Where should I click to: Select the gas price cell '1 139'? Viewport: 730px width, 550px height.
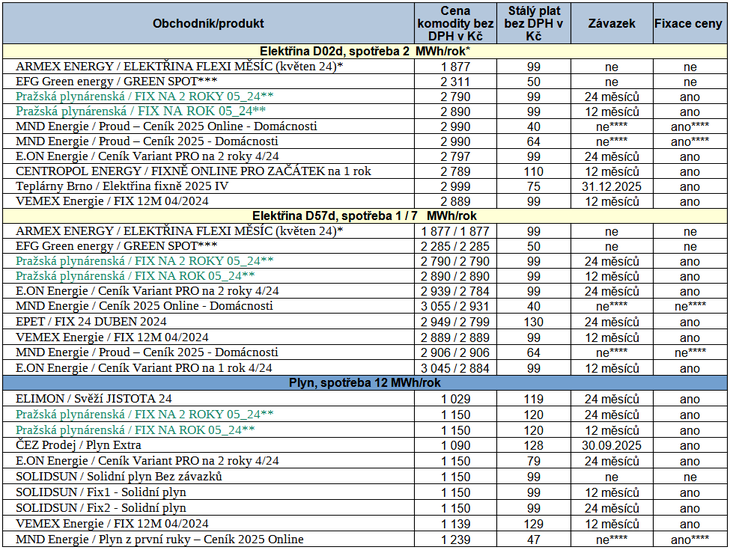point(455,524)
